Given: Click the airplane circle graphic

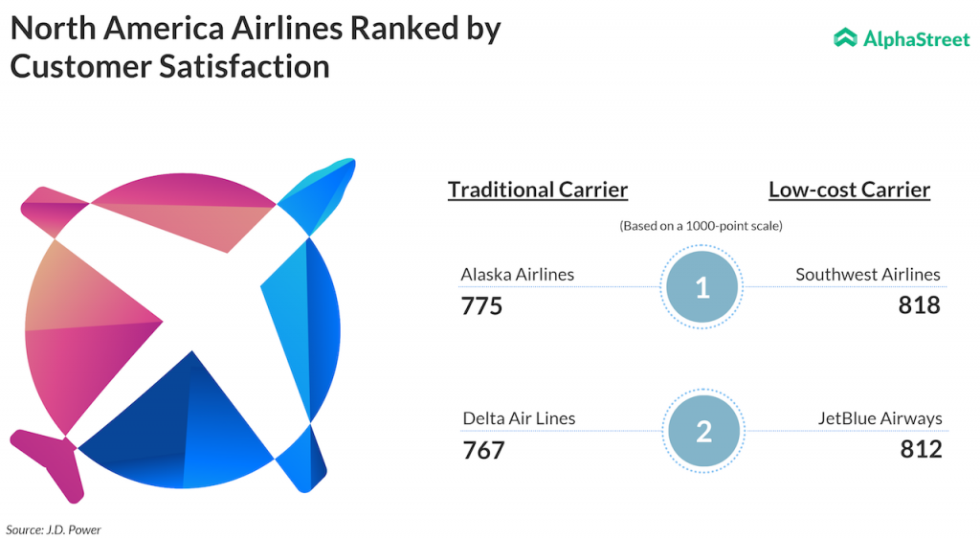Looking at the screenshot, I should point(182,326).
